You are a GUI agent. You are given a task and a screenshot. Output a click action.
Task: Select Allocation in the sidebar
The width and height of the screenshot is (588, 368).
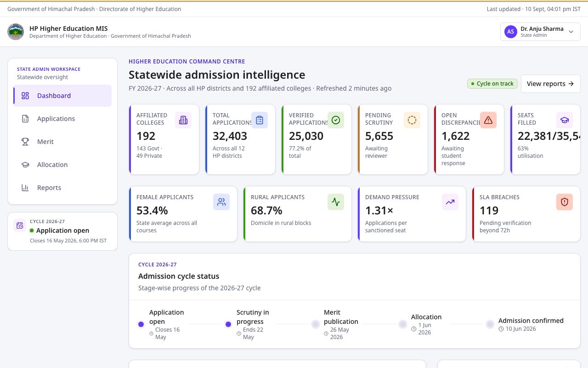(x=62, y=165)
